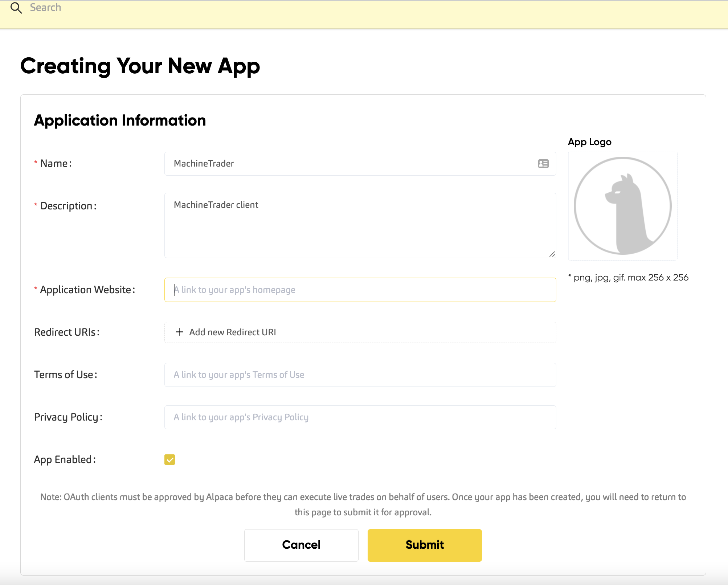Click the plus icon for Redirect URI
The height and width of the screenshot is (585, 728).
(179, 332)
